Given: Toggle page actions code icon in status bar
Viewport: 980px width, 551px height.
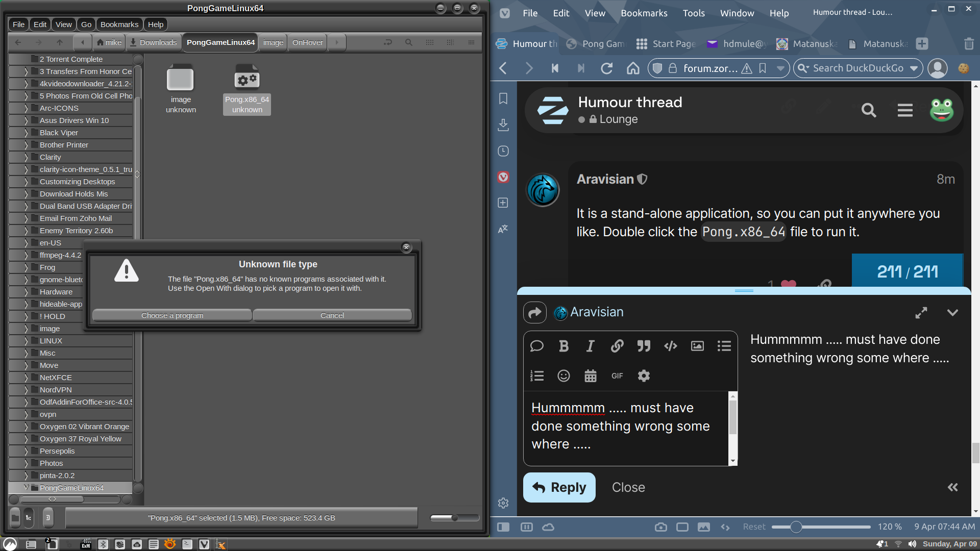Looking at the screenshot, I should tap(725, 527).
